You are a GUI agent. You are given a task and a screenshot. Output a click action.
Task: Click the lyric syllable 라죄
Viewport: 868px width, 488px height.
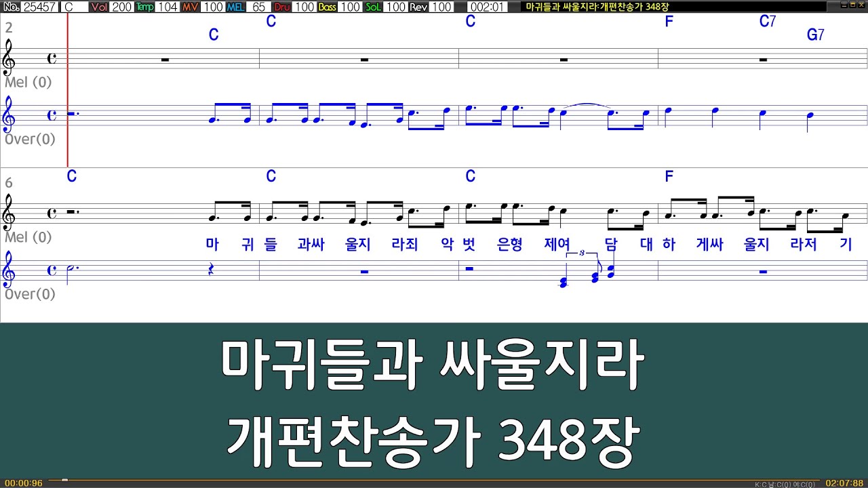(405, 245)
